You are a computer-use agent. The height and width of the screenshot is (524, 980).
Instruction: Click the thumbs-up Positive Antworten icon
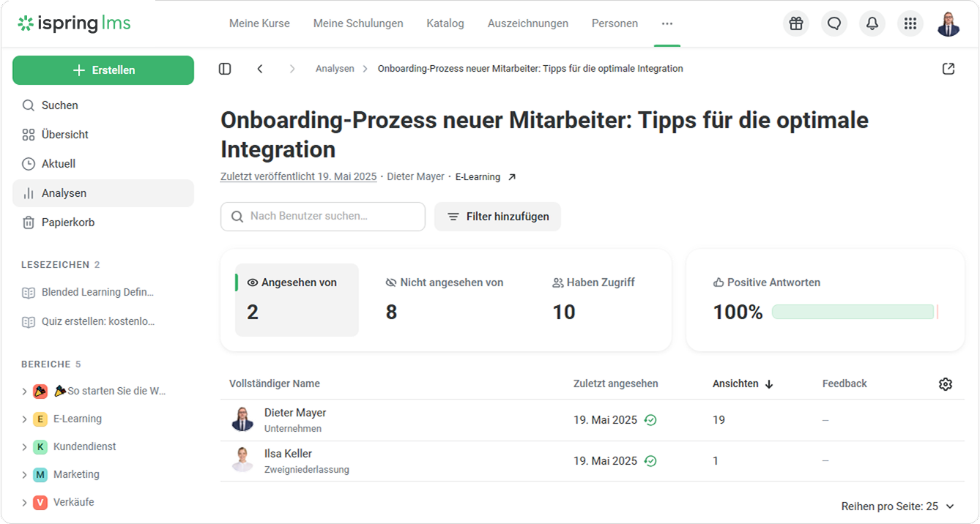coord(719,282)
